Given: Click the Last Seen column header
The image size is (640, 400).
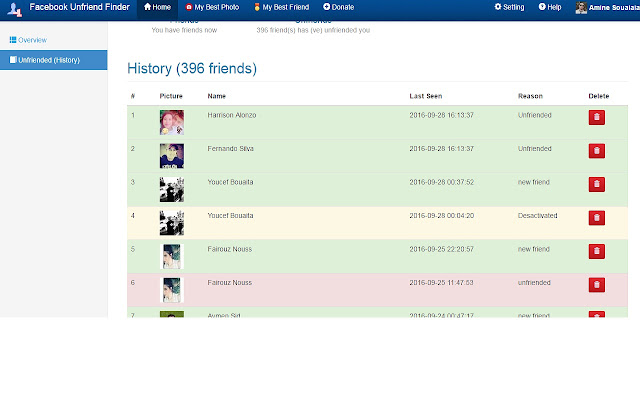Looking at the screenshot, I should tap(426, 96).
